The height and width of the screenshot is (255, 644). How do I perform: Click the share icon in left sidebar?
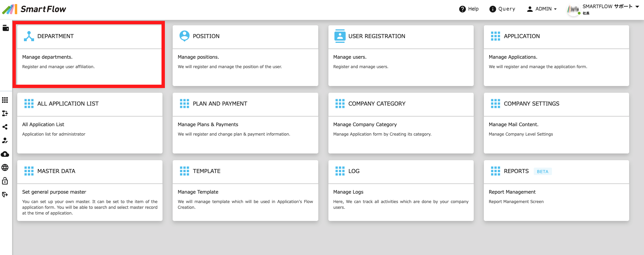point(5,127)
